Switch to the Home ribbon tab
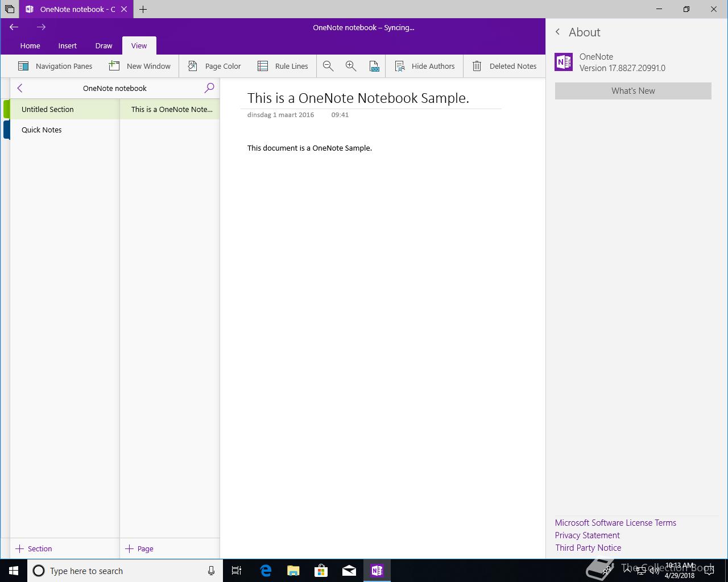Image resolution: width=728 pixels, height=582 pixels. [30, 45]
